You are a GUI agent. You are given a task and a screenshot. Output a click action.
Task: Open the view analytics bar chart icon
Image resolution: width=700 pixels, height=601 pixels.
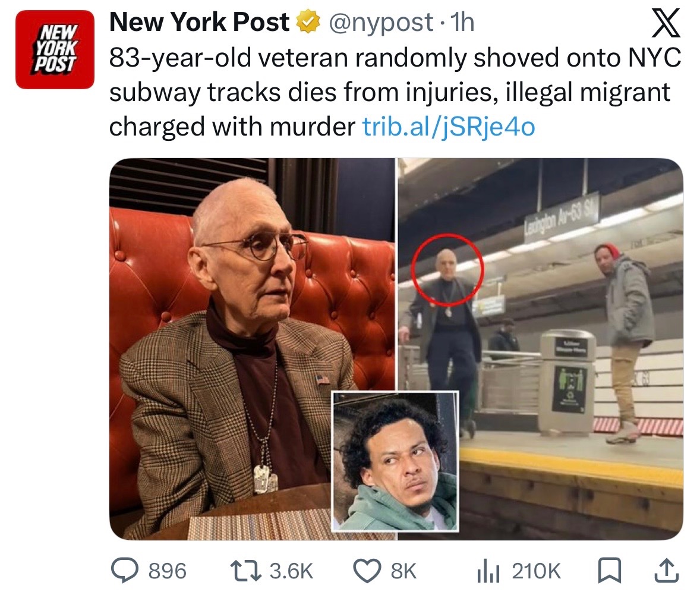click(x=487, y=571)
